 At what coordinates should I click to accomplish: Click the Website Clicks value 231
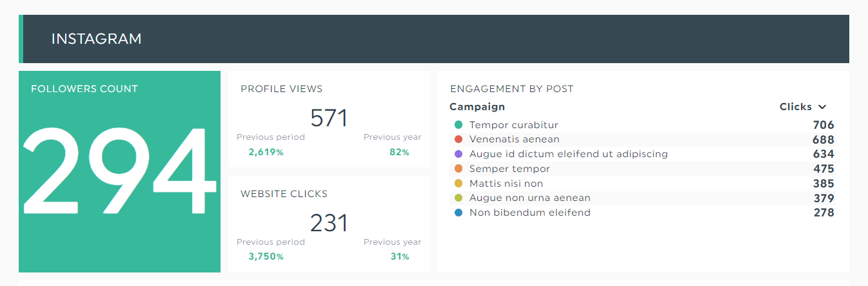coord(329,224)
